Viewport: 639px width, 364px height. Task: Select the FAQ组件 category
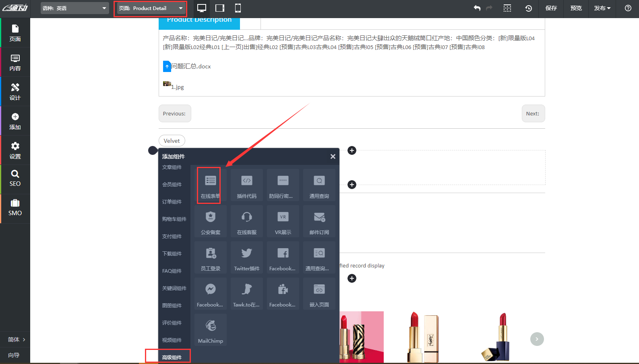tap(172, 271)
